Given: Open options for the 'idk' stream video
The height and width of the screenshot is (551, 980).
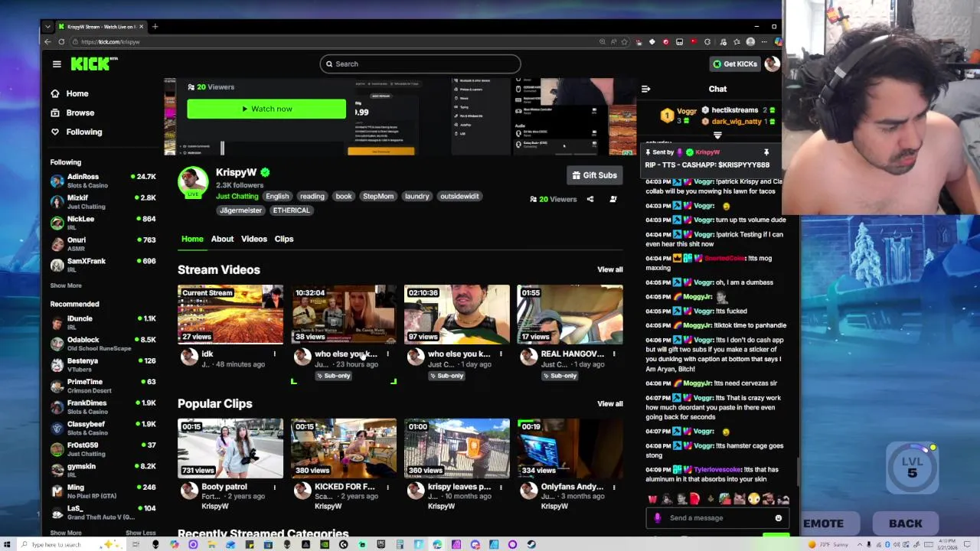Looking at the screenshot, I should point(274,354).
